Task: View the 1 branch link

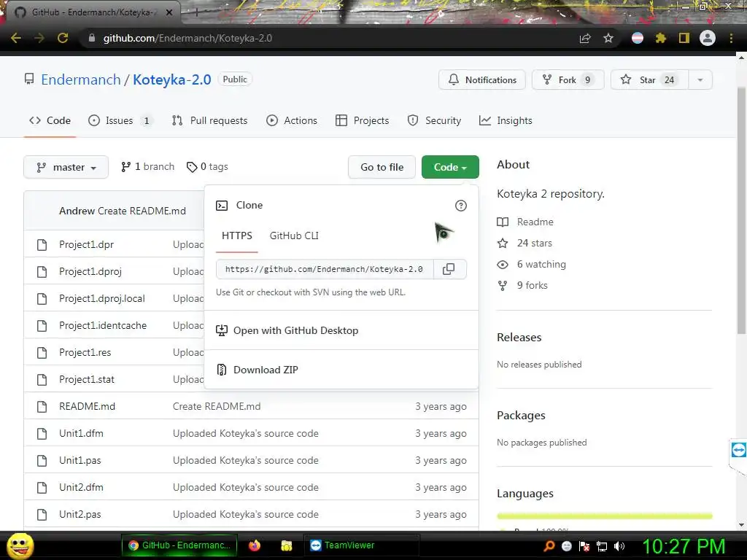Action: [147, 167]
